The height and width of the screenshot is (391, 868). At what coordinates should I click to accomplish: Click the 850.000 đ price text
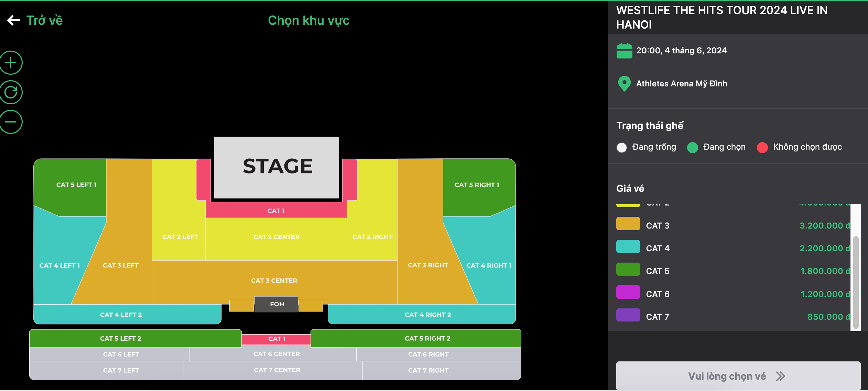point(829,317)
